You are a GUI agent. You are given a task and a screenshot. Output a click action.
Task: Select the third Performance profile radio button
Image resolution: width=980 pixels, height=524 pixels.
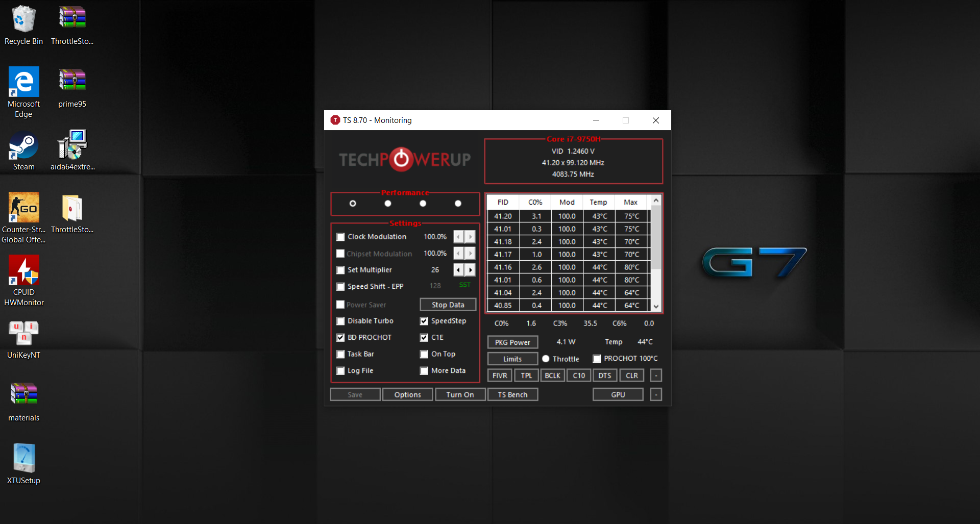tap(423, 204)
